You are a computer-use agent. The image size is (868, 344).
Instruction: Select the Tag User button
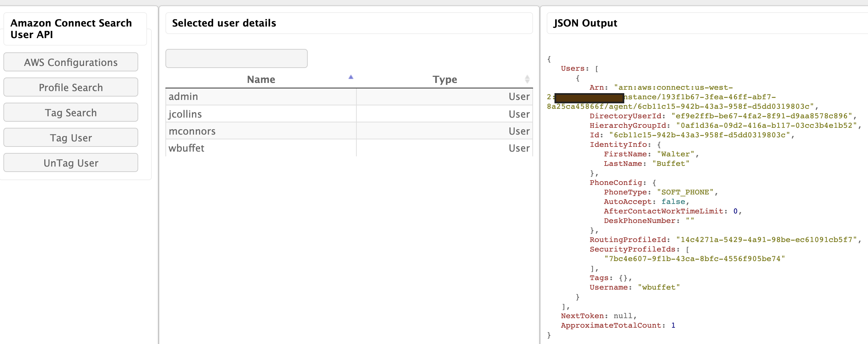tap(71, 137)
